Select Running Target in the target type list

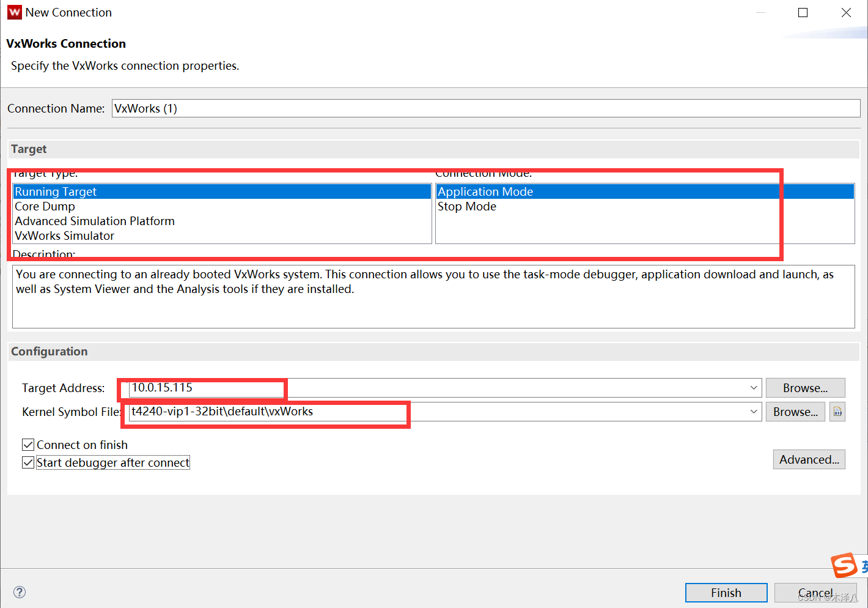pyautogui.click(x=56, y=191)
